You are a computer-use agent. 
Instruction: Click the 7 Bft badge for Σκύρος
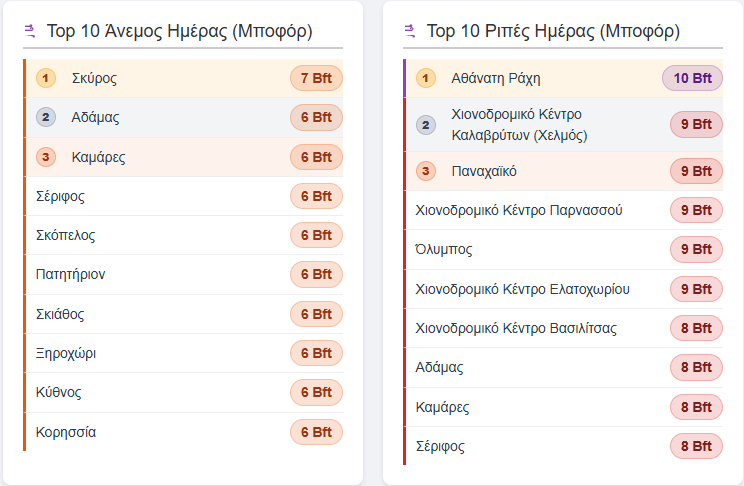pyautogui.click(x=316, y=78)
